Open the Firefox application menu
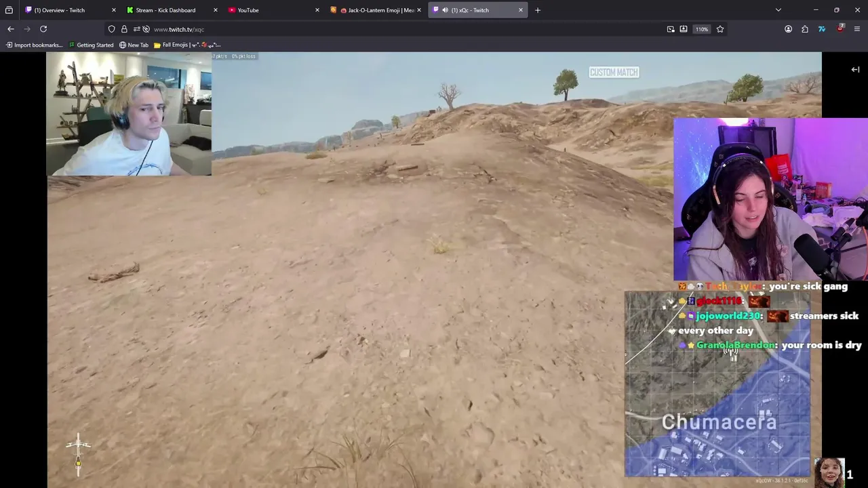868x488 pixels. 857,29
